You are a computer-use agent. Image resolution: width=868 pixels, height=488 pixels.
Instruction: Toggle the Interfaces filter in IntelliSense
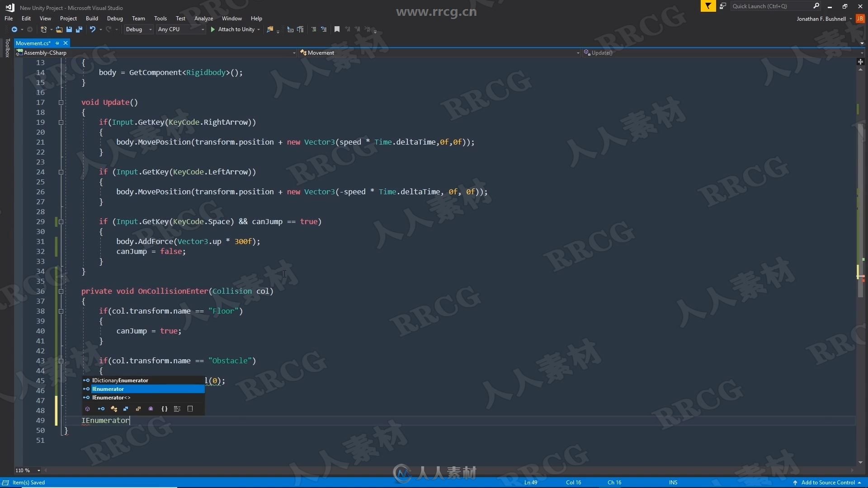tap(101, 409)
